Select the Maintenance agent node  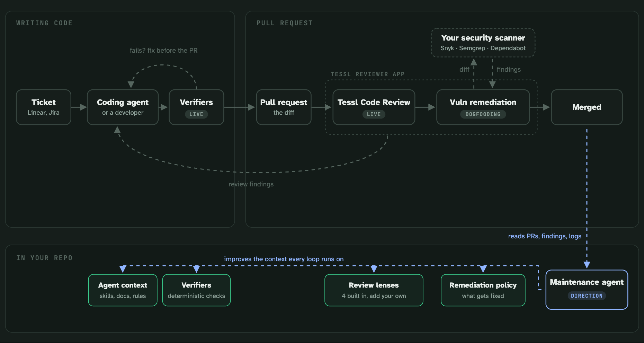tap(587, 290)
